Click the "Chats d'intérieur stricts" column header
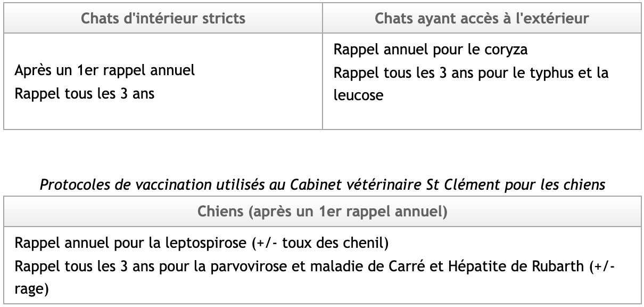The image size is (644, 307). (163, 18)
